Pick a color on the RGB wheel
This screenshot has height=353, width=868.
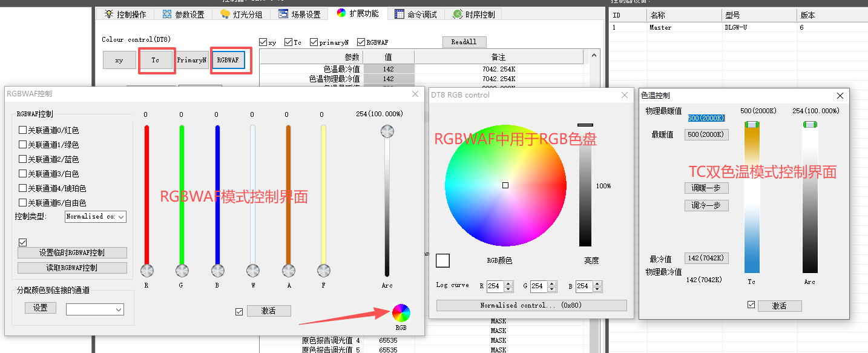point(505,185)
